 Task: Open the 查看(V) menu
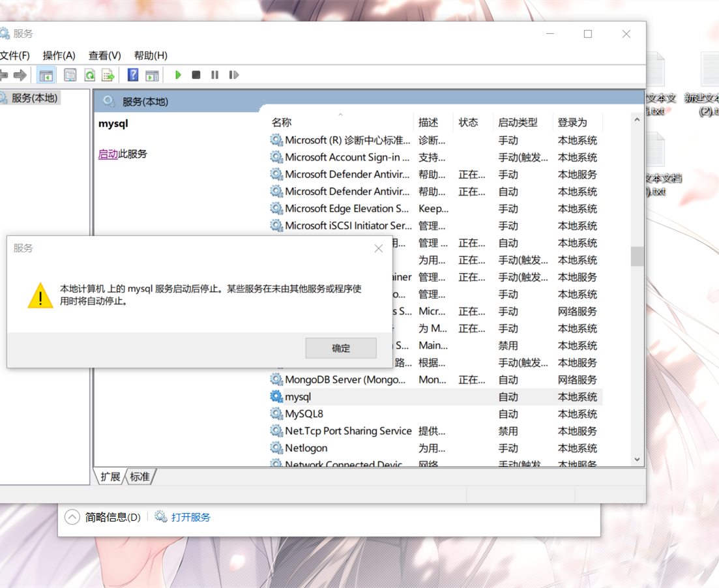pyautogui.click(x=104, y=55)
